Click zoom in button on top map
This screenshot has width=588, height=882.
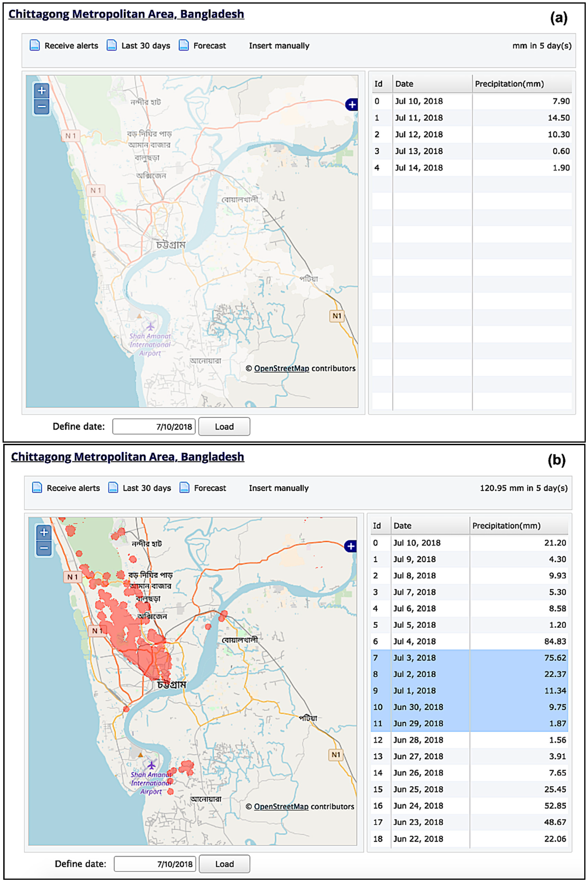pos(42,90)
